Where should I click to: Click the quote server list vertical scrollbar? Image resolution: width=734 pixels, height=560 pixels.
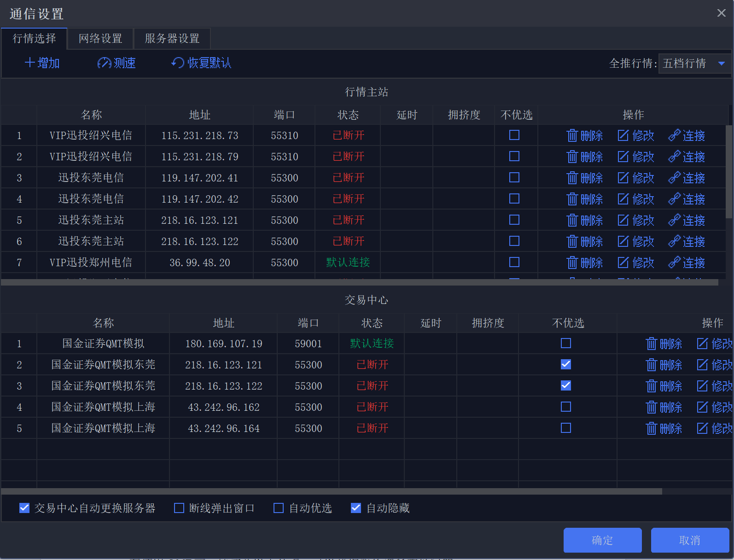click(x=728, y=171)
